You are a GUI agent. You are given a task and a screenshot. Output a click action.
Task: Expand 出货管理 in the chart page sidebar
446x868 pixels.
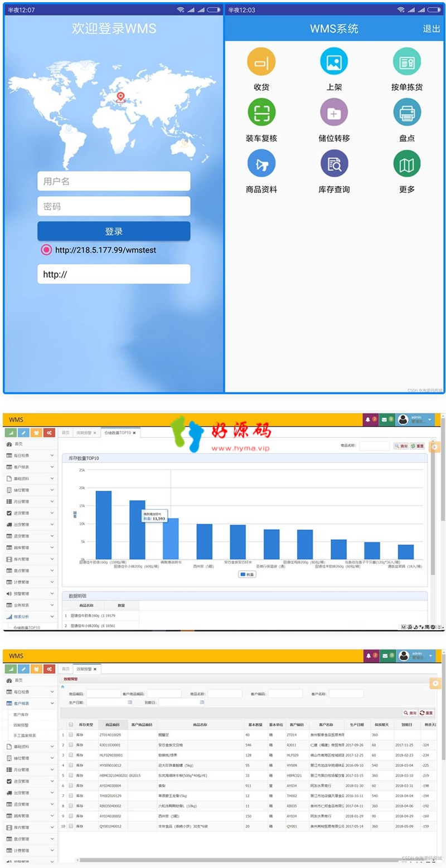tap(30, 524)
